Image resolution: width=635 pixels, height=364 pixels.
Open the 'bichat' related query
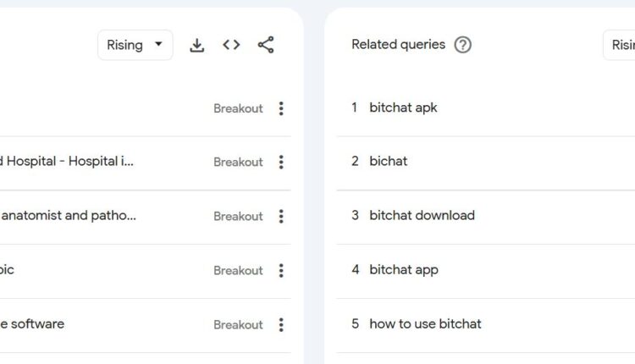(388, 161)
